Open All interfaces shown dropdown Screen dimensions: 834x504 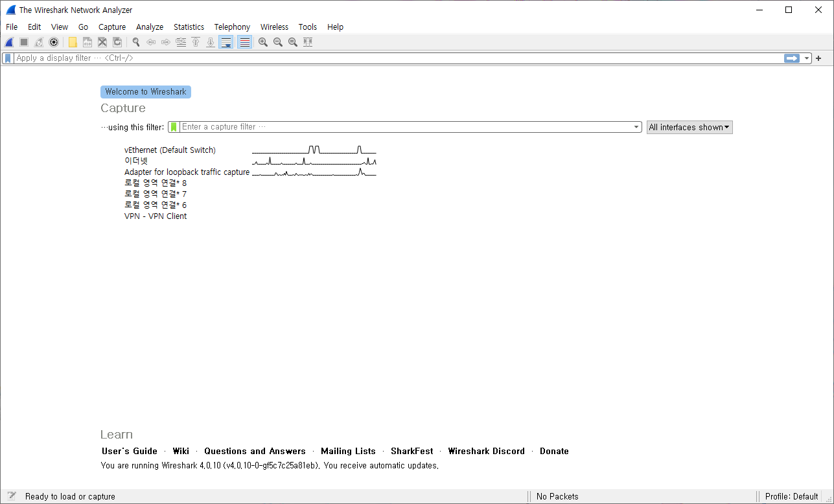689,127
